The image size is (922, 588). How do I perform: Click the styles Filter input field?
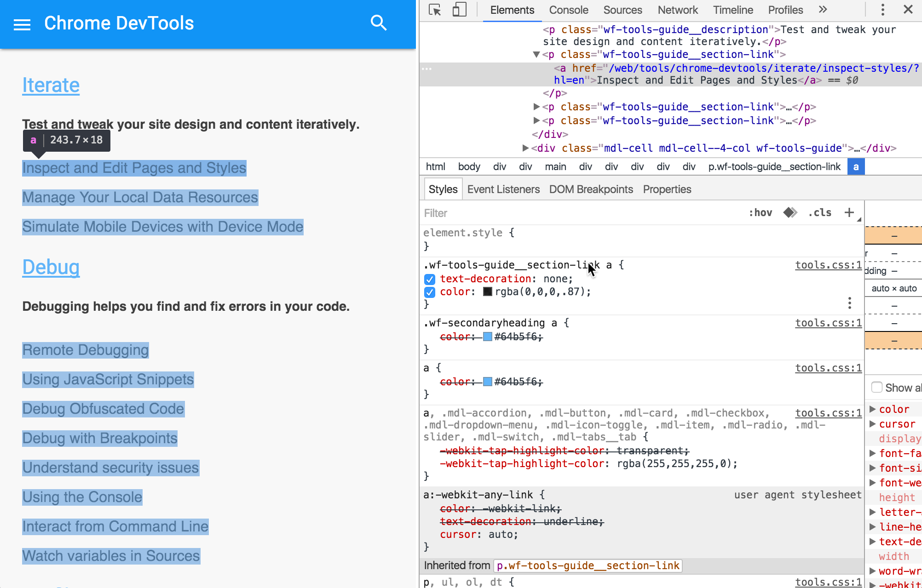(582, 213)
